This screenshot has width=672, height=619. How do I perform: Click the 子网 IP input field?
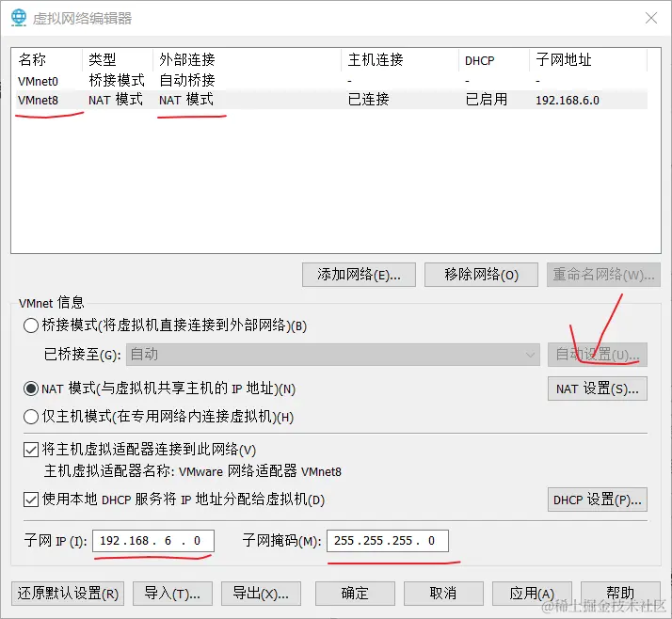click(153, 541)
